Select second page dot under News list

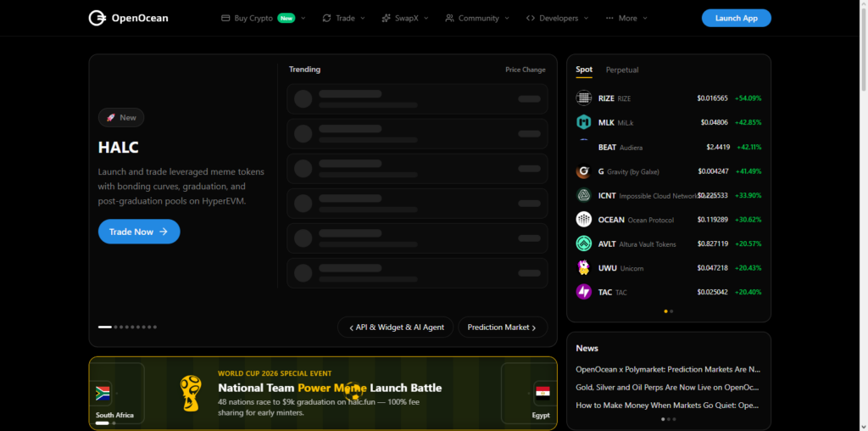pyautogui.click(x=668, y=419)
